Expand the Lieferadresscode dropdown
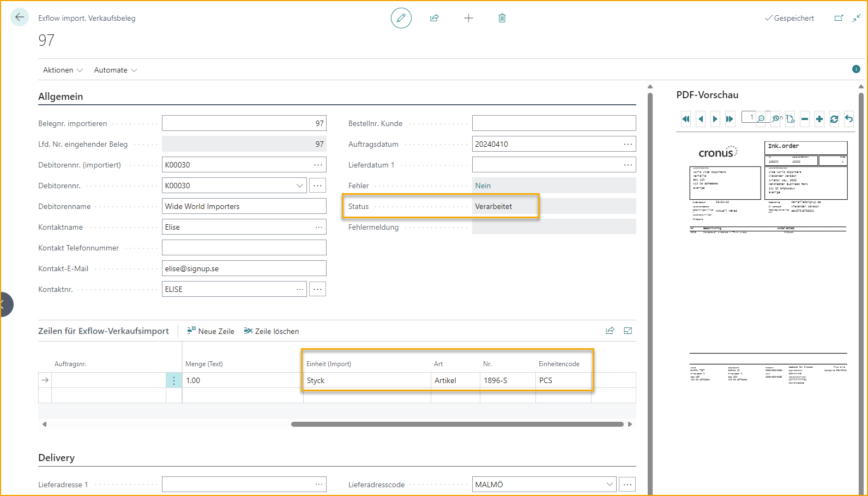The image size is (868, 496). point(610,485)
